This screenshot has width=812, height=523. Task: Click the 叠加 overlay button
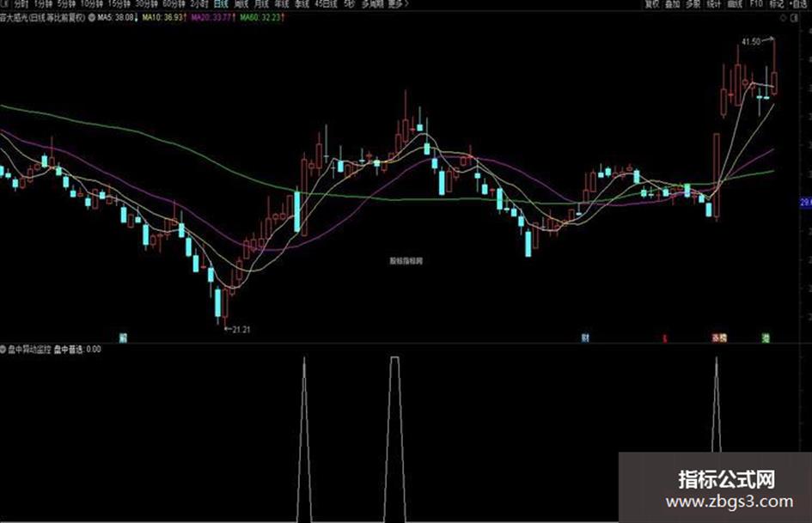[x=672, y=3]
